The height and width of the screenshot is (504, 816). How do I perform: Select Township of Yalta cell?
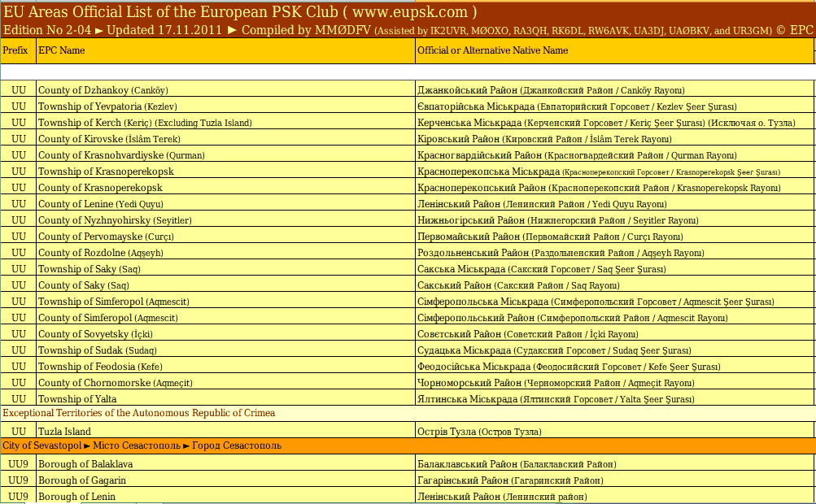pos(77,399)
